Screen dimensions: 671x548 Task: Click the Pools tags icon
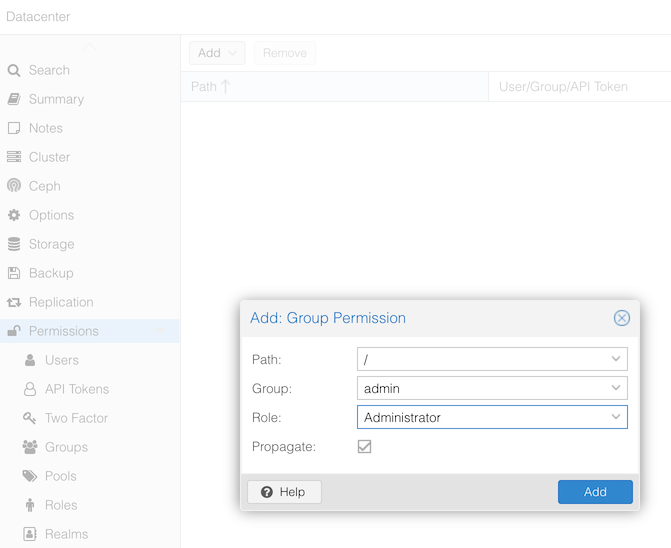tap(30, 476)
